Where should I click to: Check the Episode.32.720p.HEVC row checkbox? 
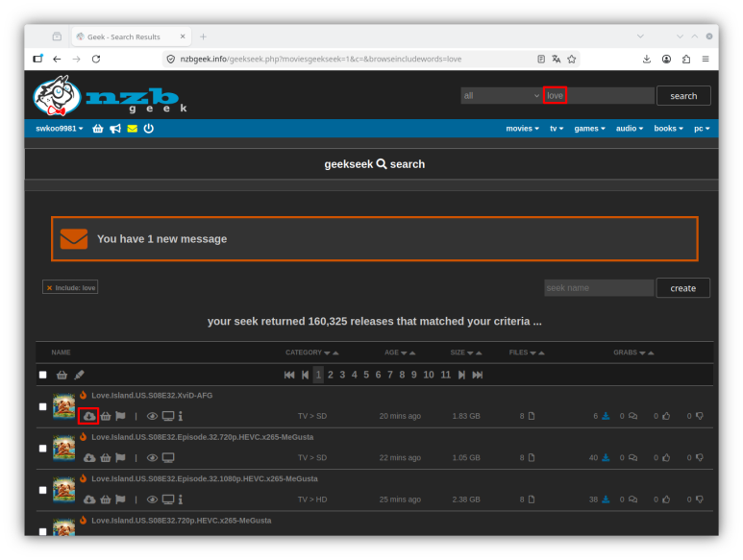coord(43,449)
